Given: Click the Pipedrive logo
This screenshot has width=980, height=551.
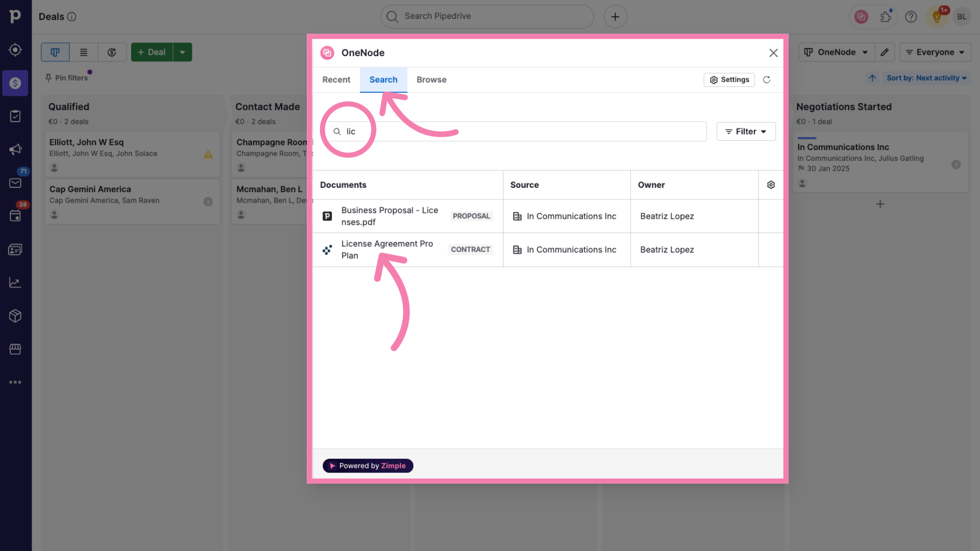Looking at the screenshot, I should tap(15, 16).
